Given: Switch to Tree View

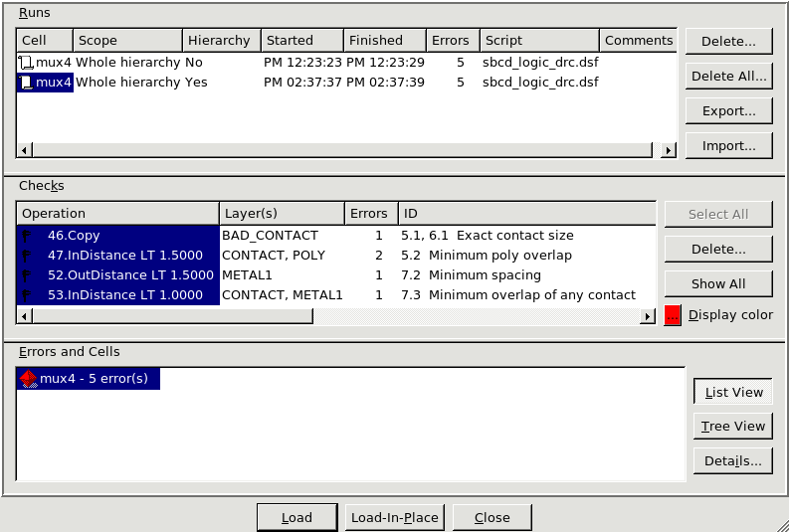Looking at the screenshot, I should [733, 426].
